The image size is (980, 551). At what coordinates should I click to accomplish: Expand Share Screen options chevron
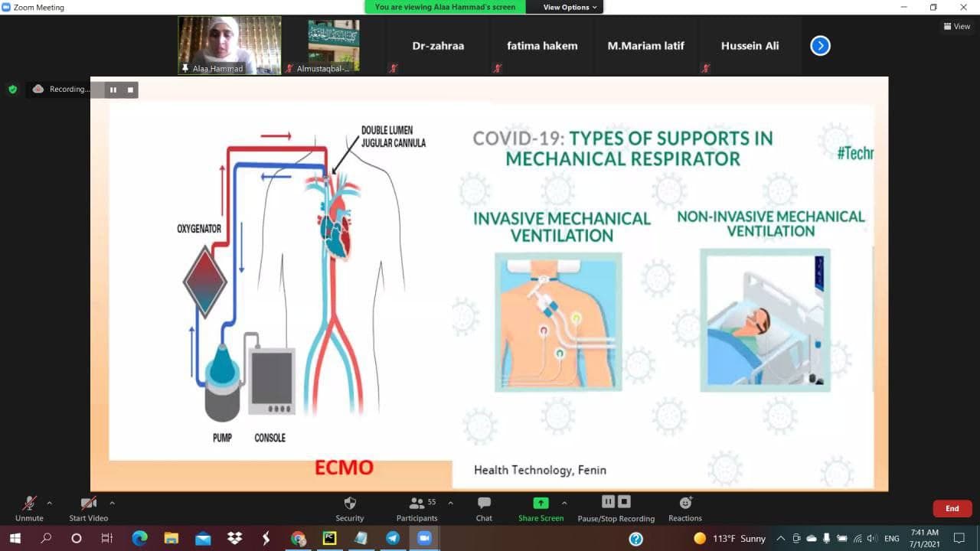(564, 503)
